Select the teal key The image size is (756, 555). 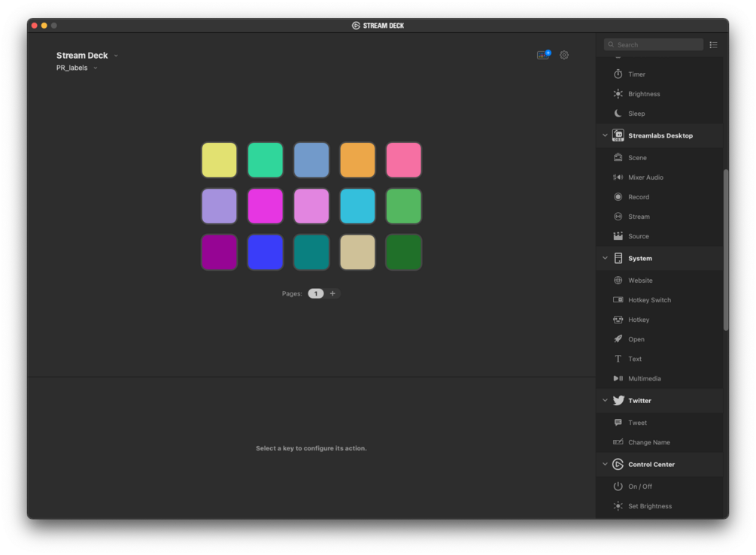click(x=311, y=252)
